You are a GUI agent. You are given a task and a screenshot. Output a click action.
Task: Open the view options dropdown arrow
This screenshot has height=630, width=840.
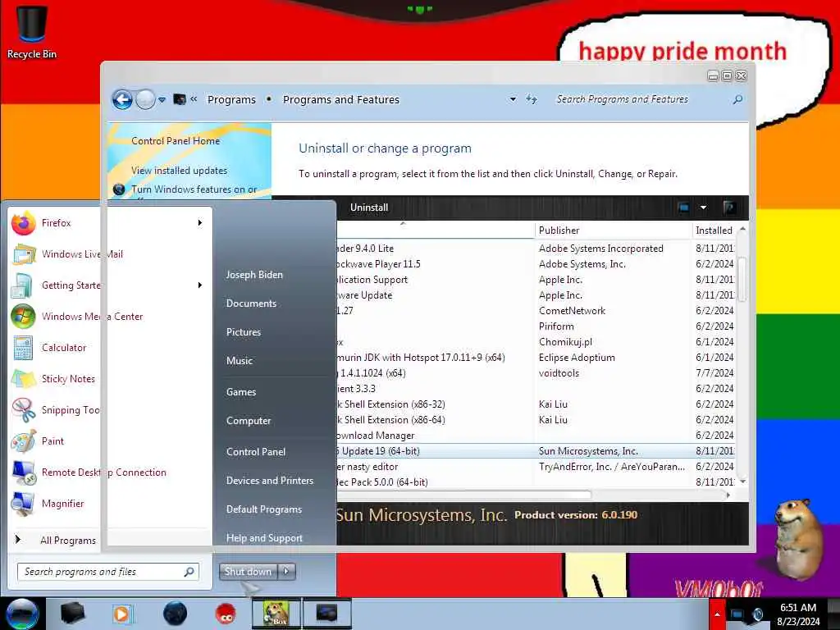703,208
